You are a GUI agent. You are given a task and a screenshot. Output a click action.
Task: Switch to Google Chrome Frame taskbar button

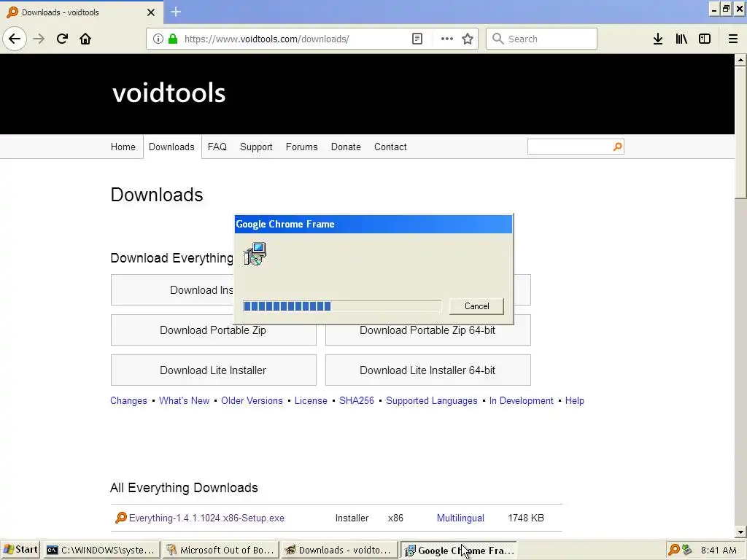pos(458,550)
